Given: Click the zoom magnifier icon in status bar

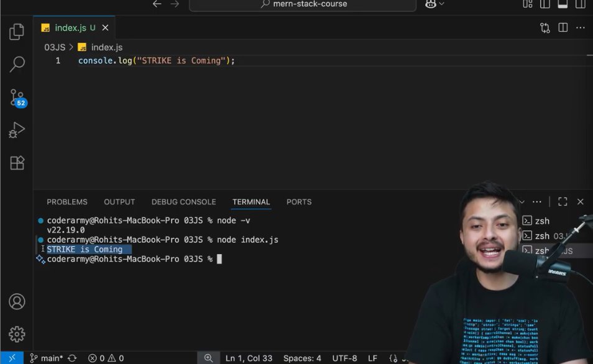Looking at the screenshot, I should click(208, 358).
